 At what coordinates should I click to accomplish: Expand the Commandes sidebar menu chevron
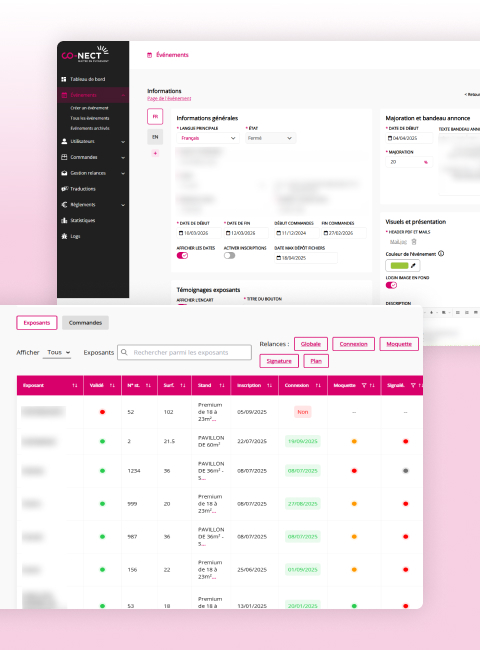coord(123,158)
